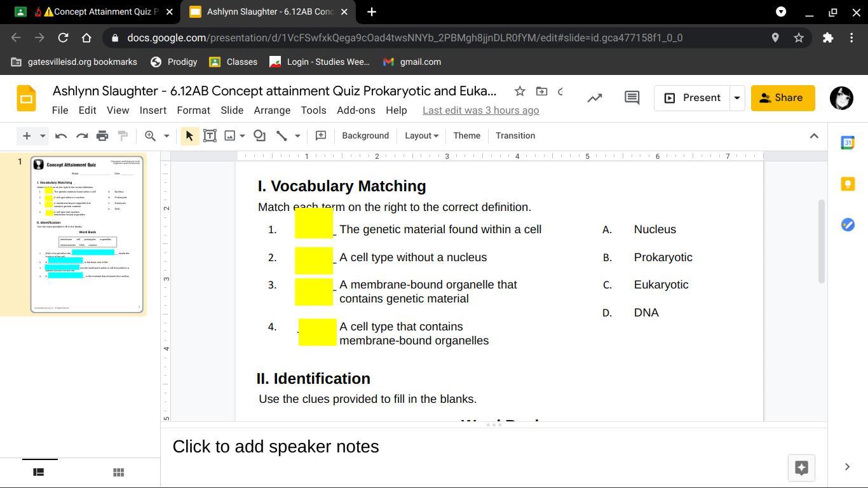868x488 pixels.
Task: Click the Print icon in toolbar
Action: click(102, 135)
